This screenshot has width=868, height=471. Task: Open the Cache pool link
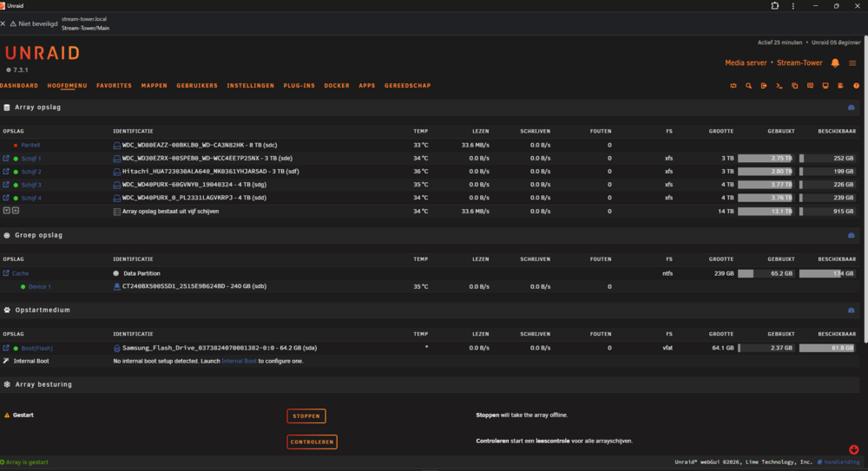click(x=21, y=273)
